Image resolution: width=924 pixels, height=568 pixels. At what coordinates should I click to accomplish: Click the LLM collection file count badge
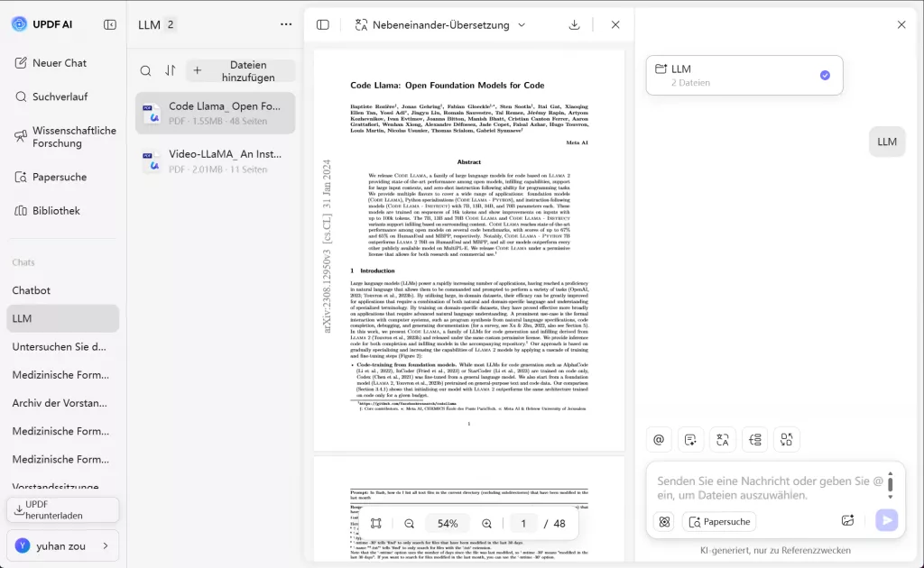click(x=171, y=24)
